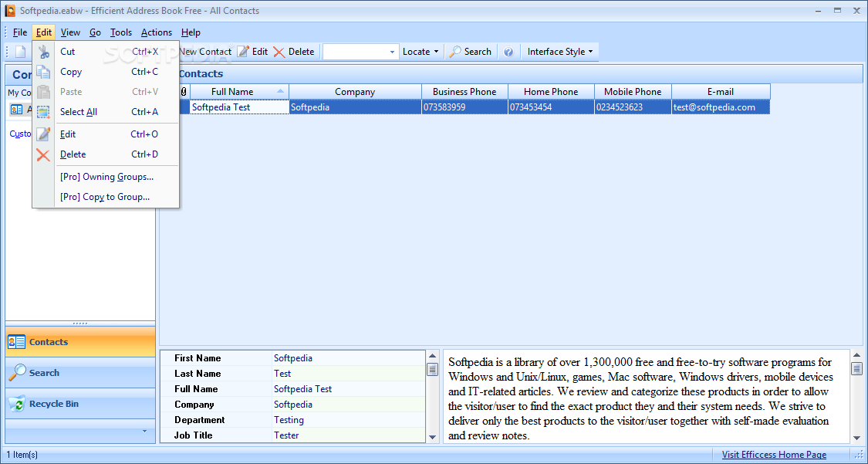Click the Last Name value Test

pos(282,373)
